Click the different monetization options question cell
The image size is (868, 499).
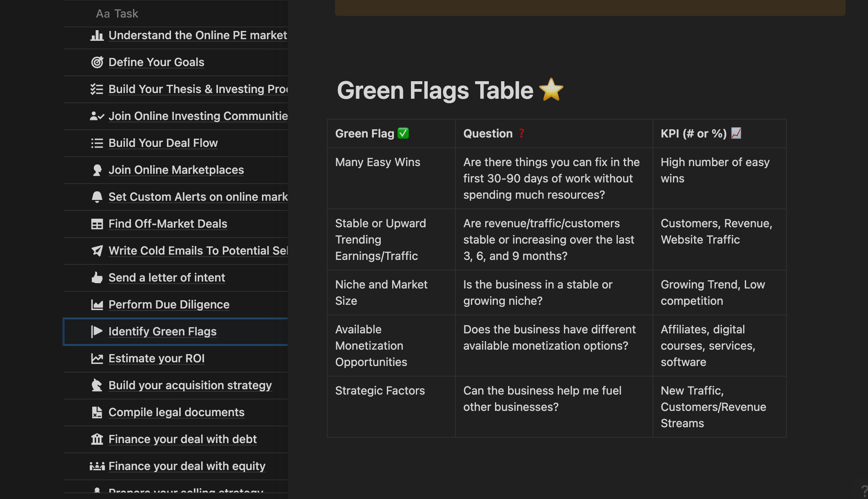pos(554,346)
